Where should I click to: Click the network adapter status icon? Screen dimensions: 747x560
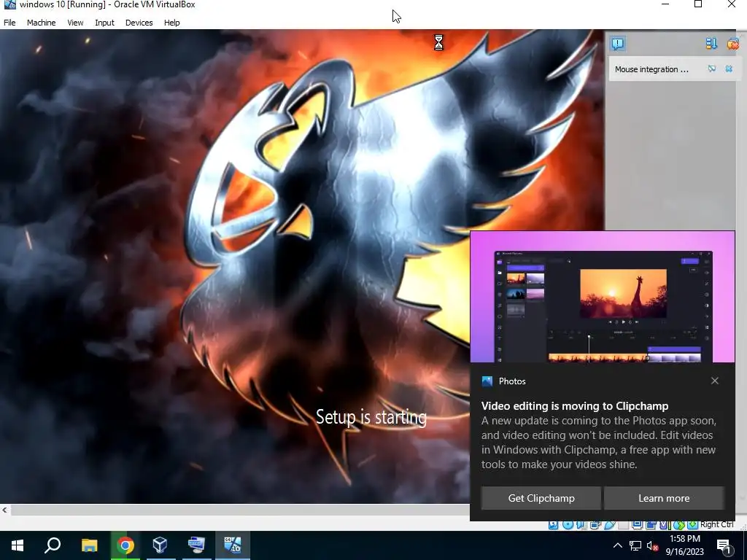pos(595,525)
